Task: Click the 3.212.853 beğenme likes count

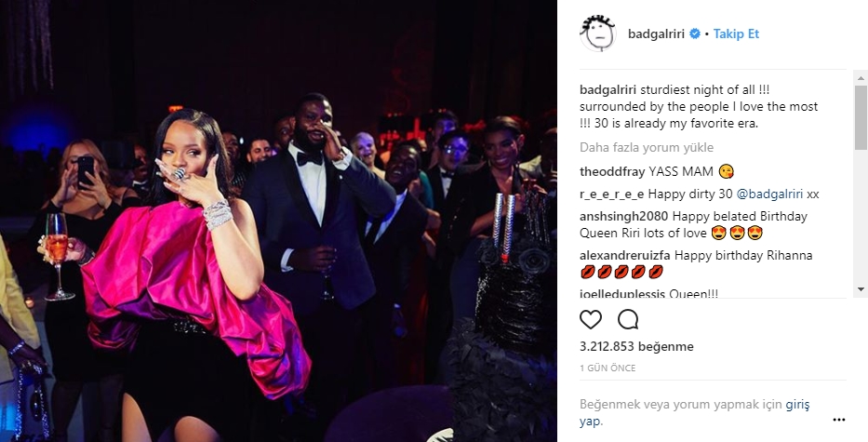Action: [636, 346]
